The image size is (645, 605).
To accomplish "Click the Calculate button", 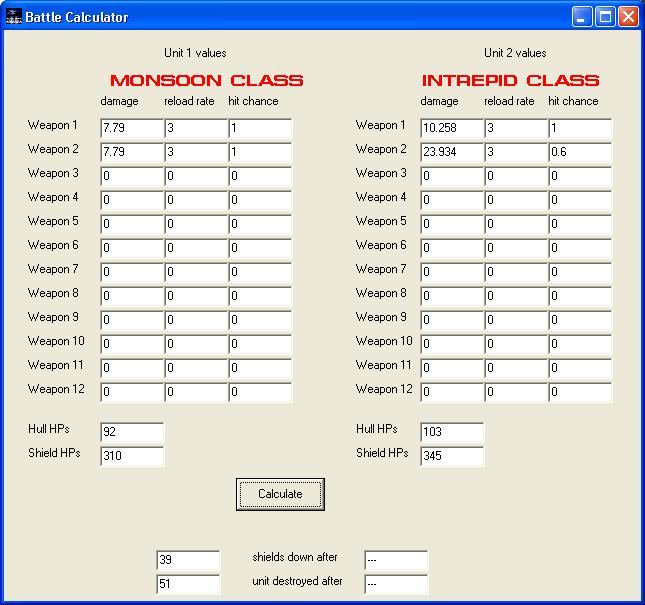I will [280, 494].
